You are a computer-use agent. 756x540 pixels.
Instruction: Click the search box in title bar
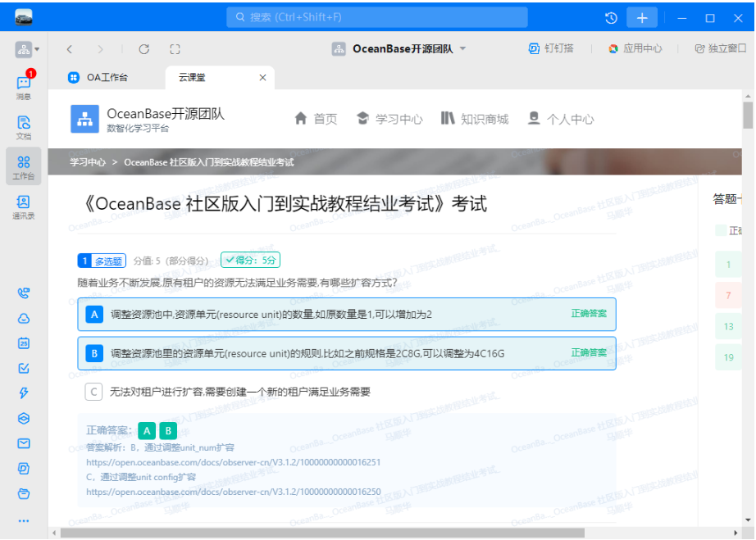coord(377,17)
